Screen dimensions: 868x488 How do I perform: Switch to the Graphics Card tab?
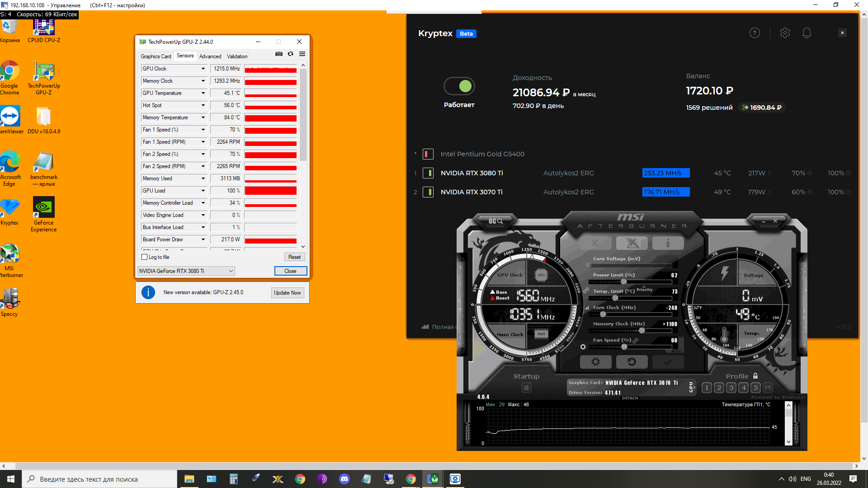click(x=156, y=56)
